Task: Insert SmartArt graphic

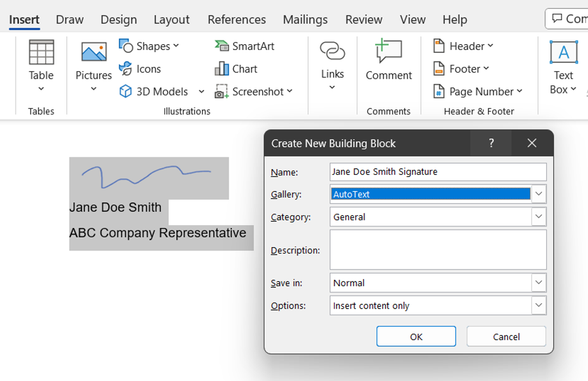Action: coord(244,46)
